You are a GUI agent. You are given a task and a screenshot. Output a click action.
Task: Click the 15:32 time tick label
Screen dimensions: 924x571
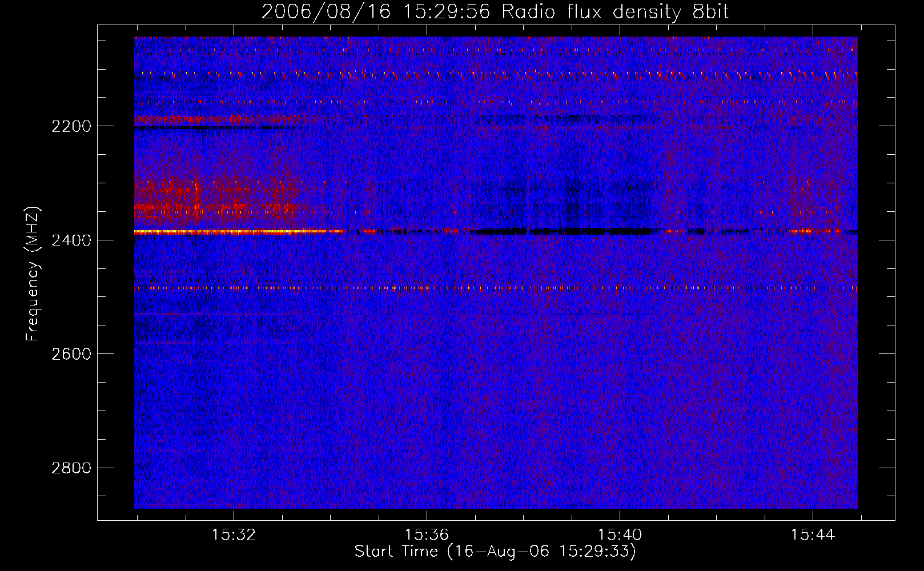234,535
